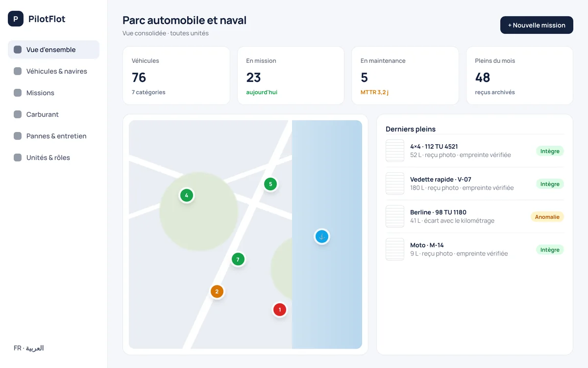Click '41 L · écart avec le kilométrage'

click(452, 221)
